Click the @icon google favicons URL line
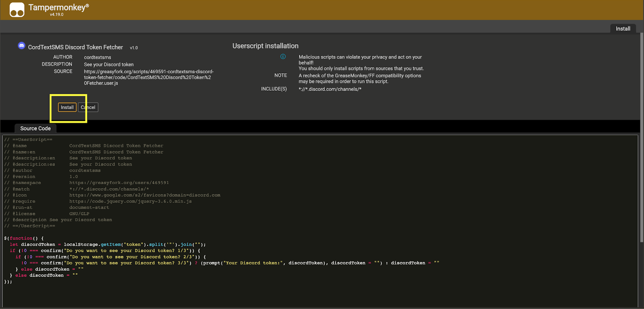This screenshot has width=644, height=309. coord(112,195)
